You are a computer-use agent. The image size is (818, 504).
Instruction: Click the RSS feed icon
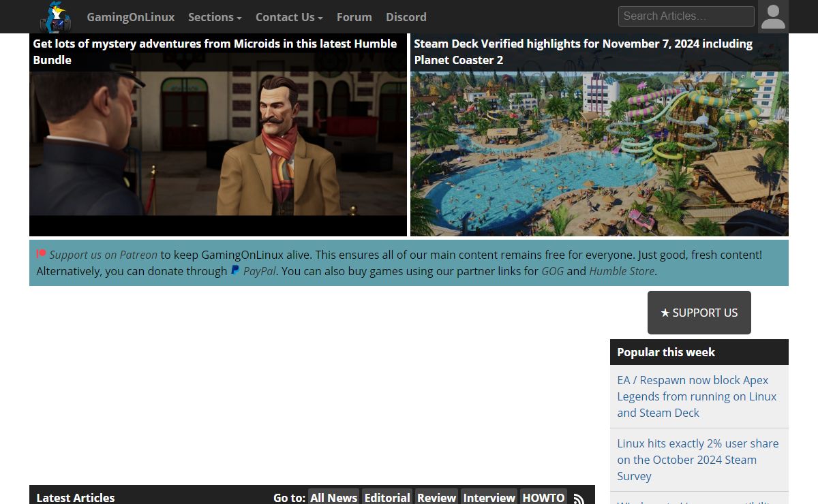(579, 498)
